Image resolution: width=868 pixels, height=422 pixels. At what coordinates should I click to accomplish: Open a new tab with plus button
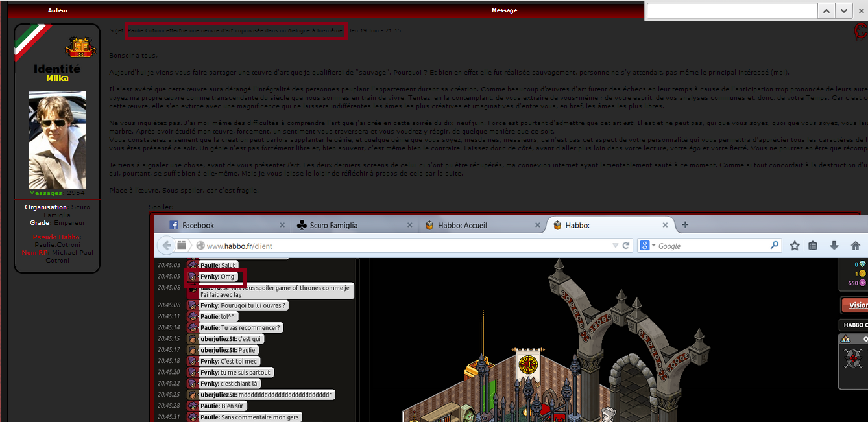685,225
